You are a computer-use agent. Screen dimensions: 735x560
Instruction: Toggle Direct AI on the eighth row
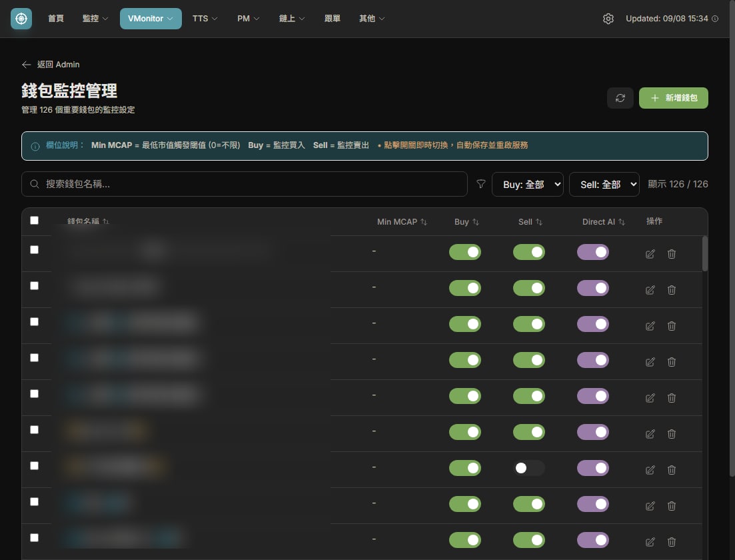(593, 504)
